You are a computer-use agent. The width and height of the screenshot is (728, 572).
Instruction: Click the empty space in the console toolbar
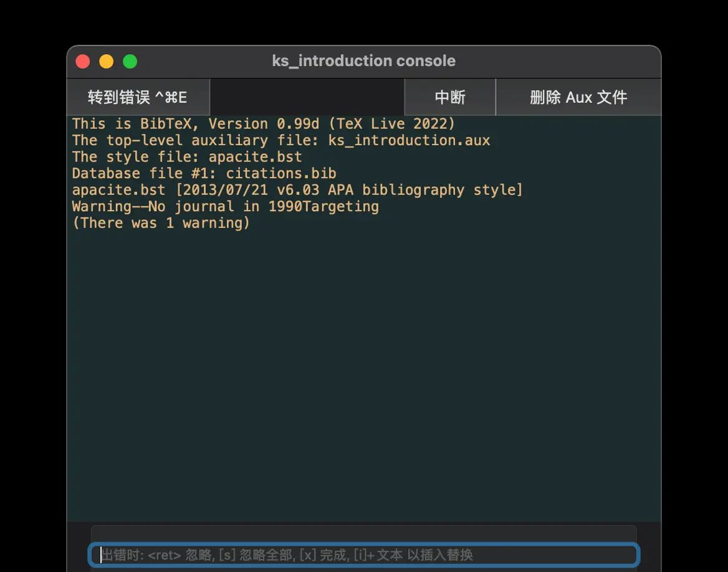pos(307,97)
